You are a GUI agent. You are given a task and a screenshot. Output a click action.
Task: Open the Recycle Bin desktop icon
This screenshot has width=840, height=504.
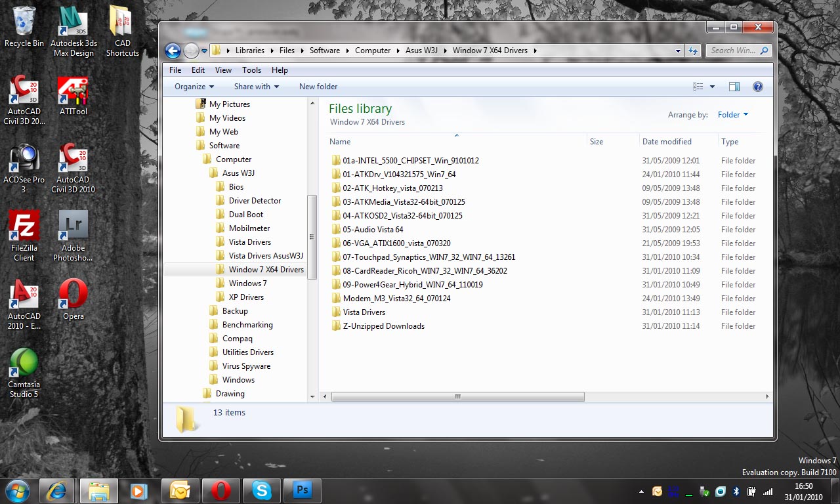pos(24,28)
